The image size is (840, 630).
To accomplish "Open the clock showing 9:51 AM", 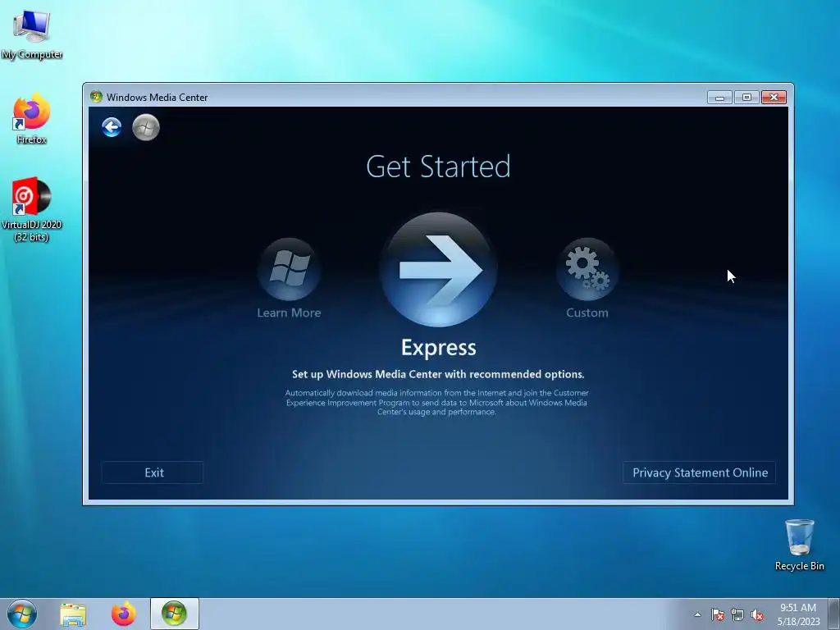I will point(798,614).
